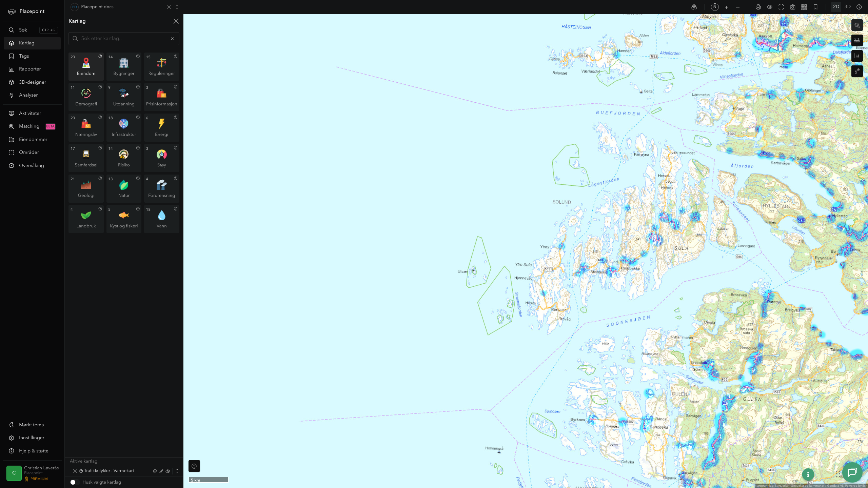
Task: Open the Prisinformasjon layer category
Action: pos(161,97)
